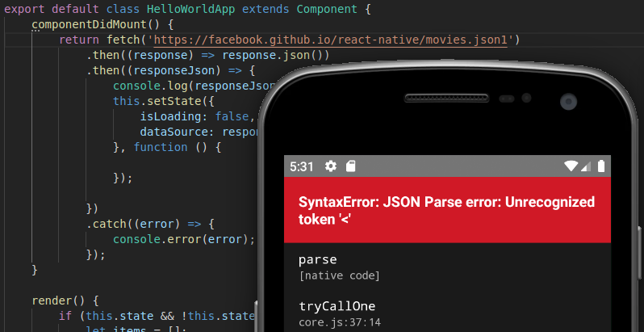Click the .catch((error) => line

[x=150, y=224]
